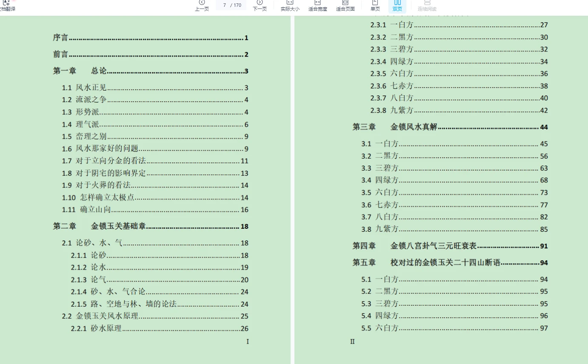This screenshot has width=588, height=364.
Task: Set zoom to actual size (实际大小)
Action: click(290, 6)
